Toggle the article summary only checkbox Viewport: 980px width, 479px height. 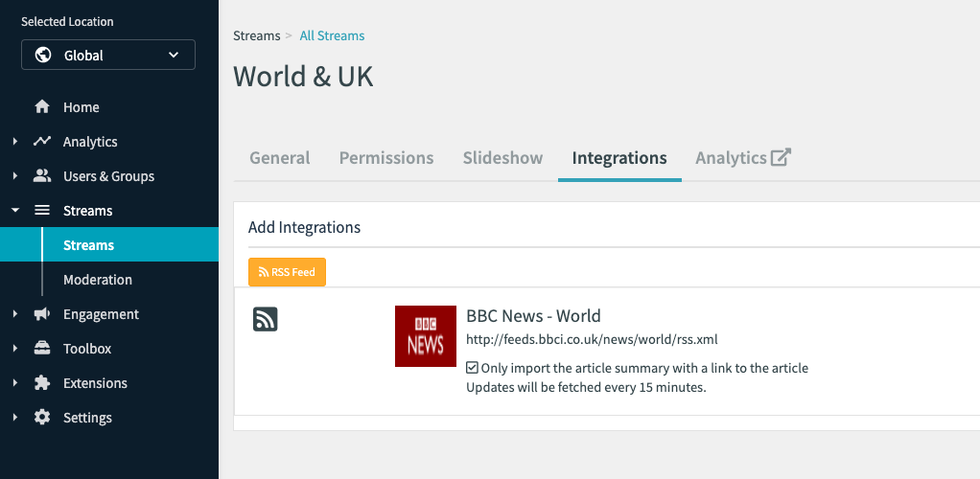pyautogui.click(x=473, y=368)
